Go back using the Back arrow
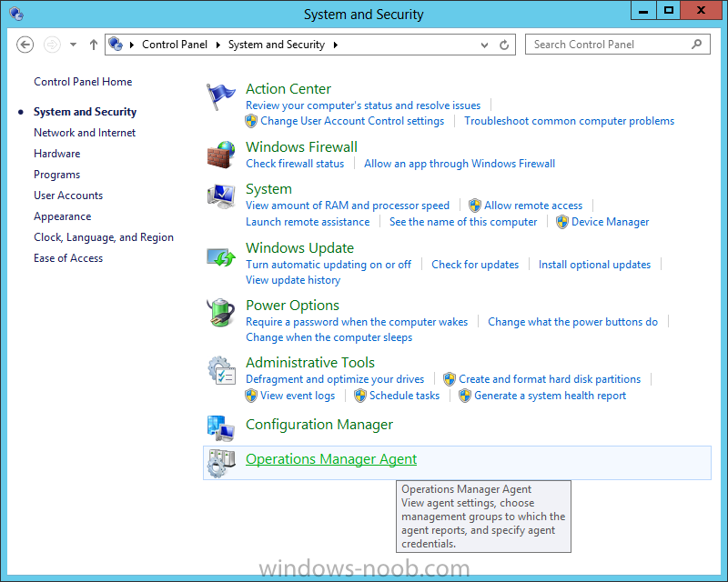Image resolution: width=728 pixels, height=582 pixels. (x=25, y=45)
